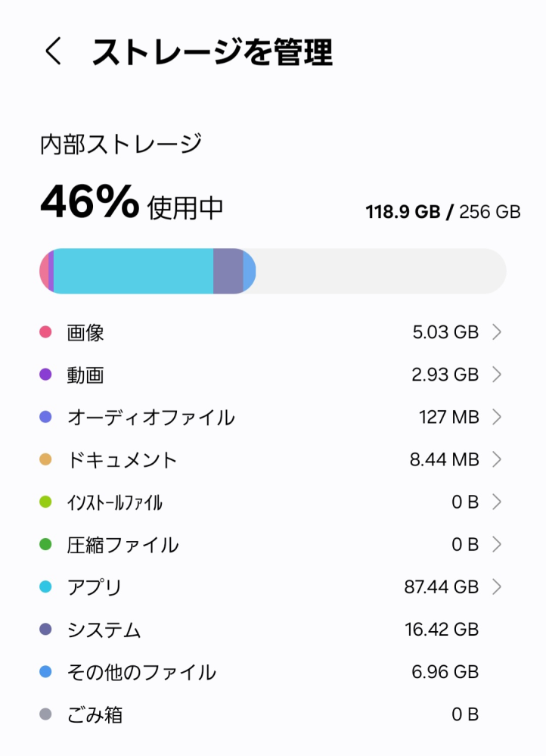Click the orange ドキュメント category dot
The image size is (546, 756).
tap(45, 459)
